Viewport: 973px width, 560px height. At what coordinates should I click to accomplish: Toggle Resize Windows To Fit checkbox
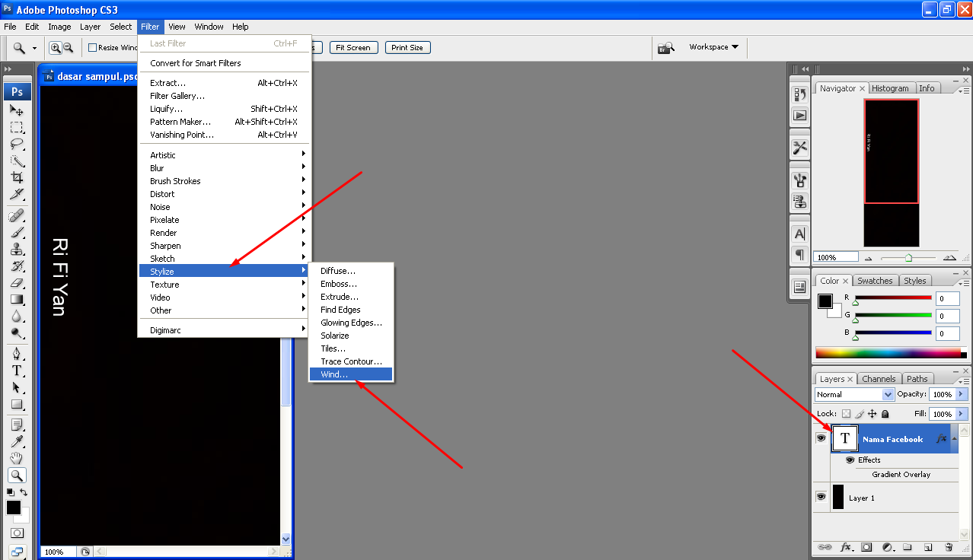[x=93, y=47]
